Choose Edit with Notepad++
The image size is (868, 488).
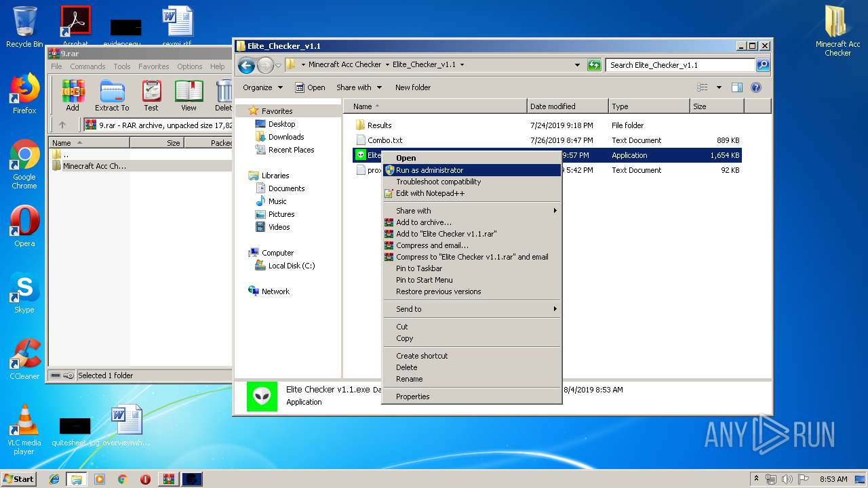472,193
